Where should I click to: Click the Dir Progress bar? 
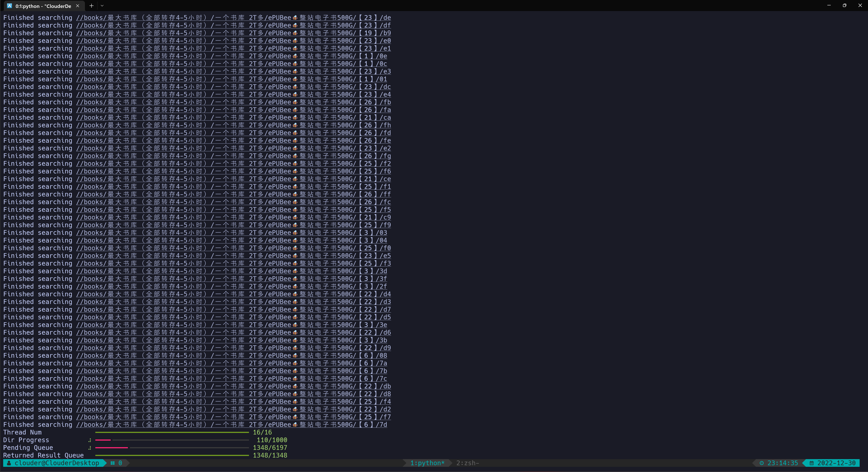172,440
